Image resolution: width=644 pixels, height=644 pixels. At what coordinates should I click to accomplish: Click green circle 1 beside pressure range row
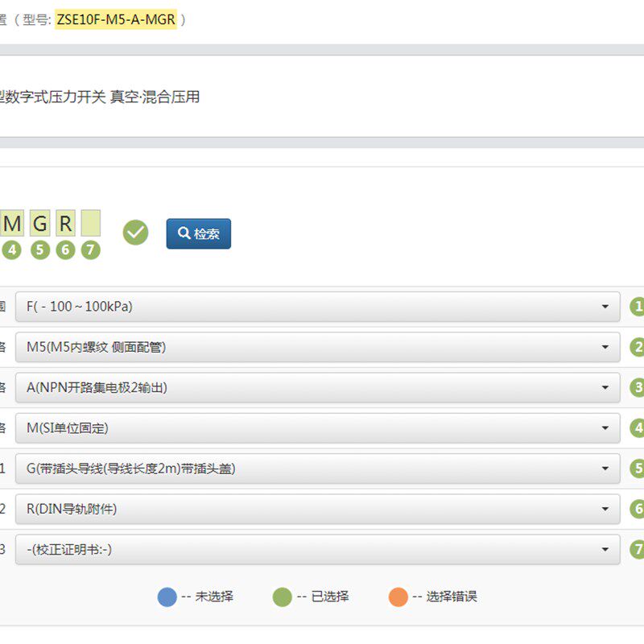[637, 307]
